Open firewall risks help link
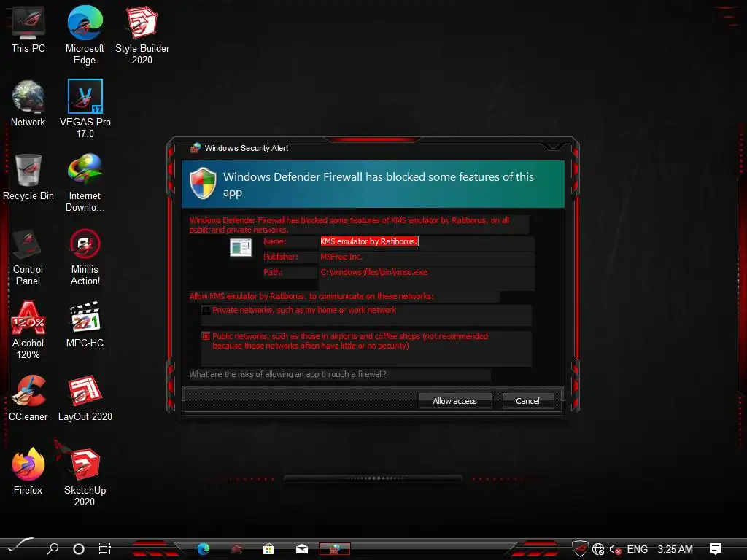The width and height of the screenshot is (747, 560). (287, 374)
